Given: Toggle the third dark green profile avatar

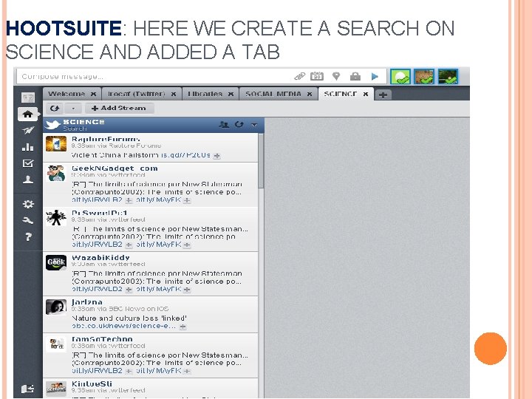Looking at the screenshot, I should 448,76.
